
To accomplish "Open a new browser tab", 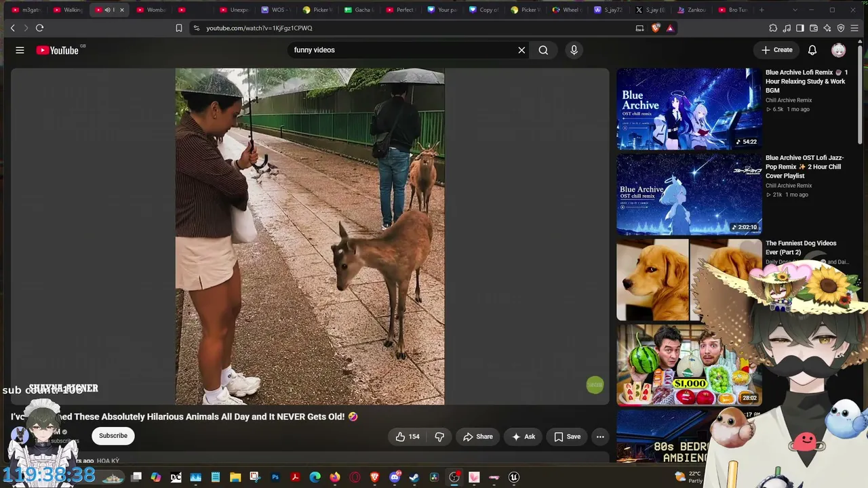I will 762,10.
